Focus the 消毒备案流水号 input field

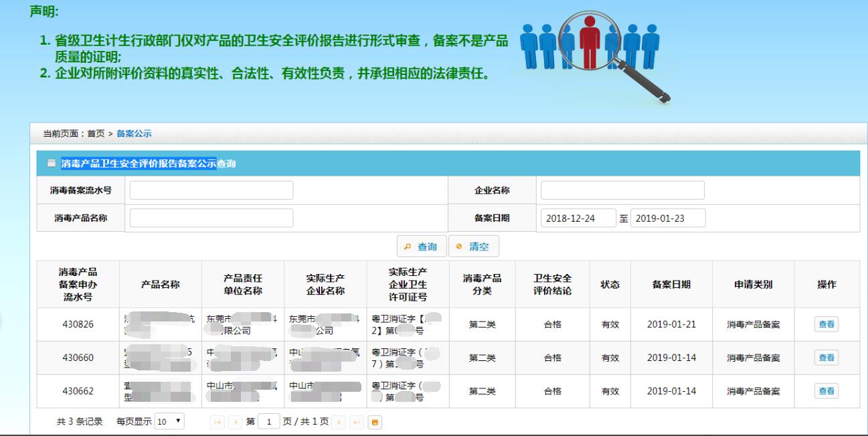[x=211, y=190]
